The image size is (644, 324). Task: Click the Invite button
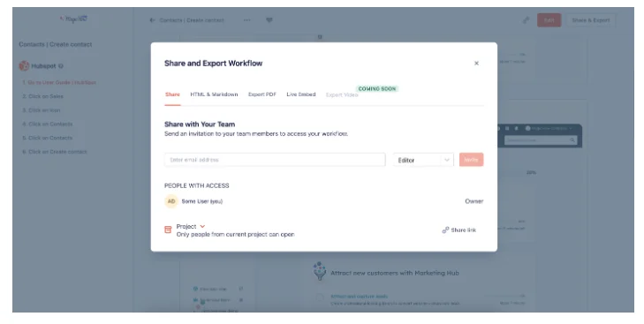[471, 160]
